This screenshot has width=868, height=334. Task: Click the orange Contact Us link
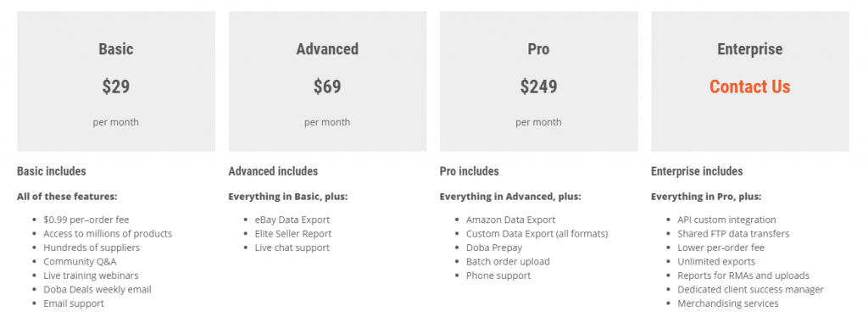(x=749, y=86)
